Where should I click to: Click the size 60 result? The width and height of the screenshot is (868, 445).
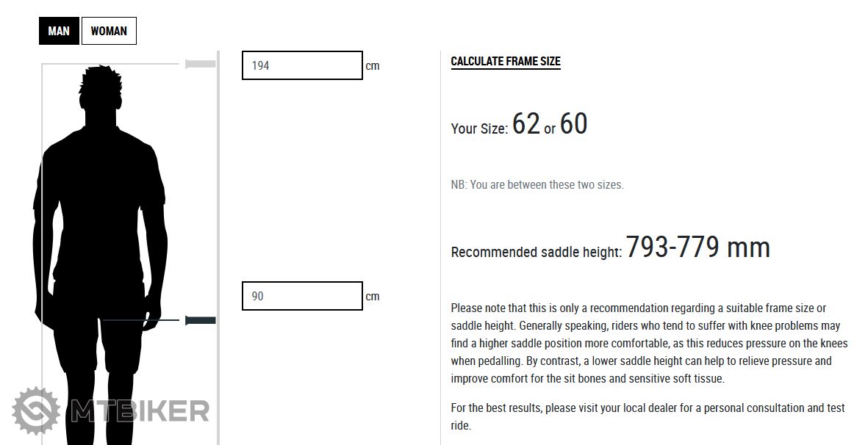(573, 124)
